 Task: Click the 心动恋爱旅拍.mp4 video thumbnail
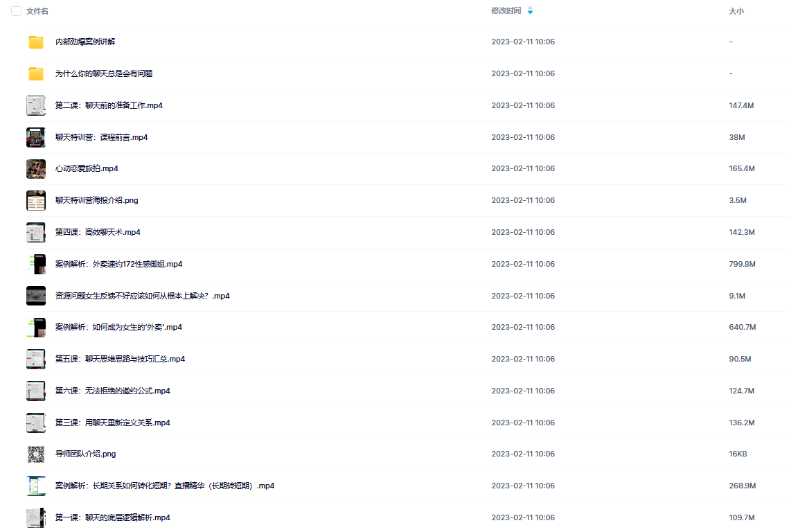36,168
